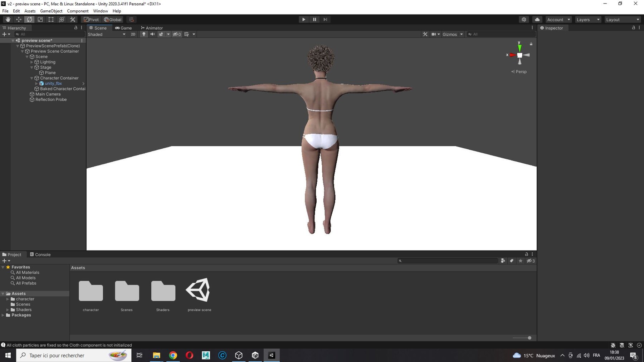Toggle Persp projection label
Image resolution: width=644 pixels, height=362 pixels.
519,72
